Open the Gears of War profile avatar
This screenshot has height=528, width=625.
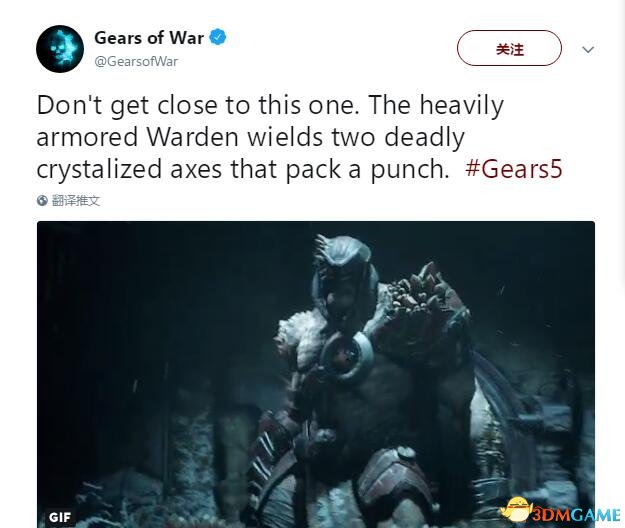(60, 49)
